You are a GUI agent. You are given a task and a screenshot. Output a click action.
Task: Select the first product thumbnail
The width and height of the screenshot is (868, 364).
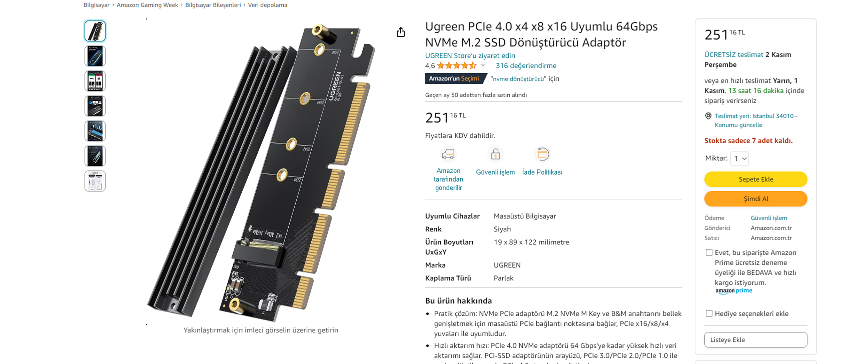click(95, 31)
